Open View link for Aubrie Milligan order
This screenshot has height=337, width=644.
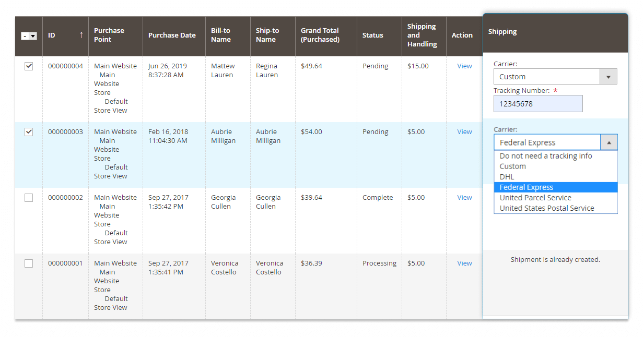click(x=464, y=132)
